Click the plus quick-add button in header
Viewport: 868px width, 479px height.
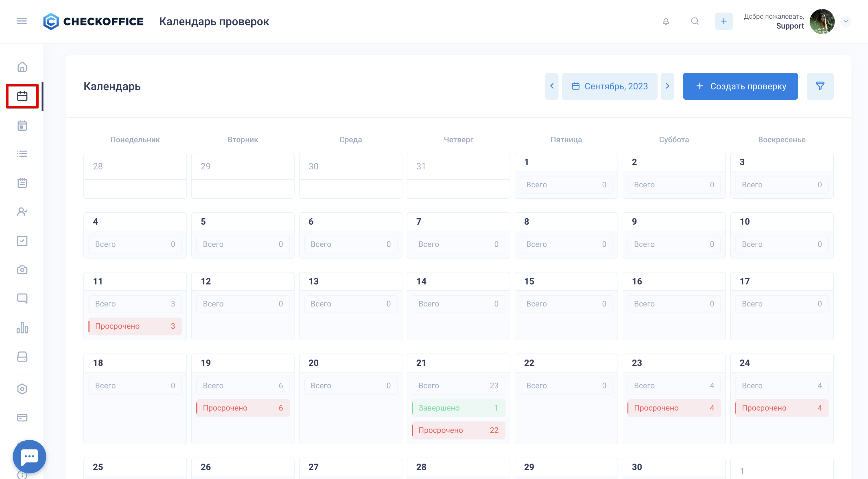[x=723, y=21]
